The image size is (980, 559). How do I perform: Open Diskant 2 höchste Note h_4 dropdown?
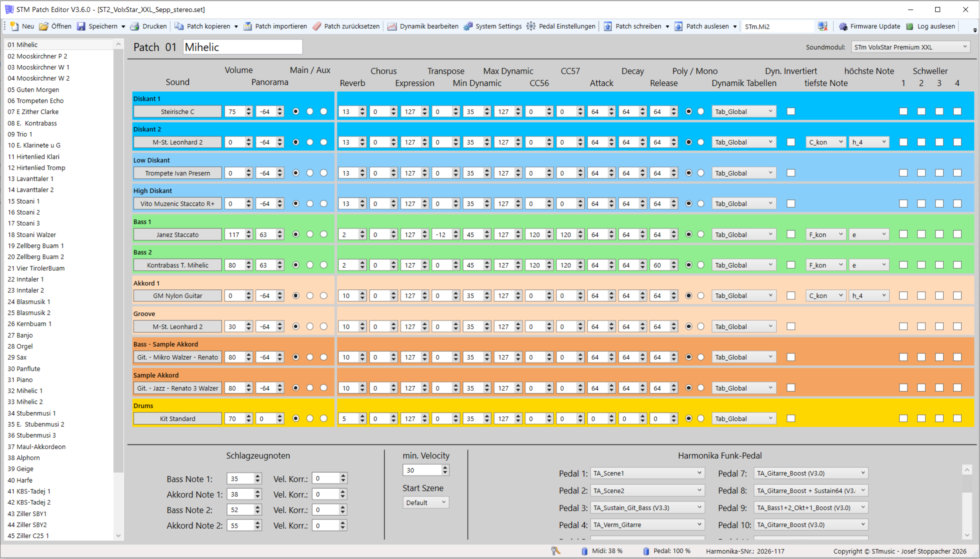tap(869, 142)
